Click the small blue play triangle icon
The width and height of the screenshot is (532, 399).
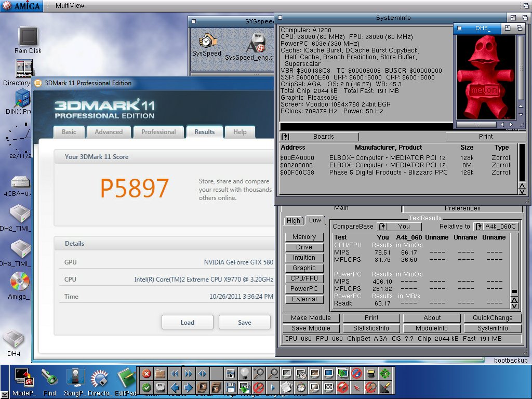click(272, 388)
